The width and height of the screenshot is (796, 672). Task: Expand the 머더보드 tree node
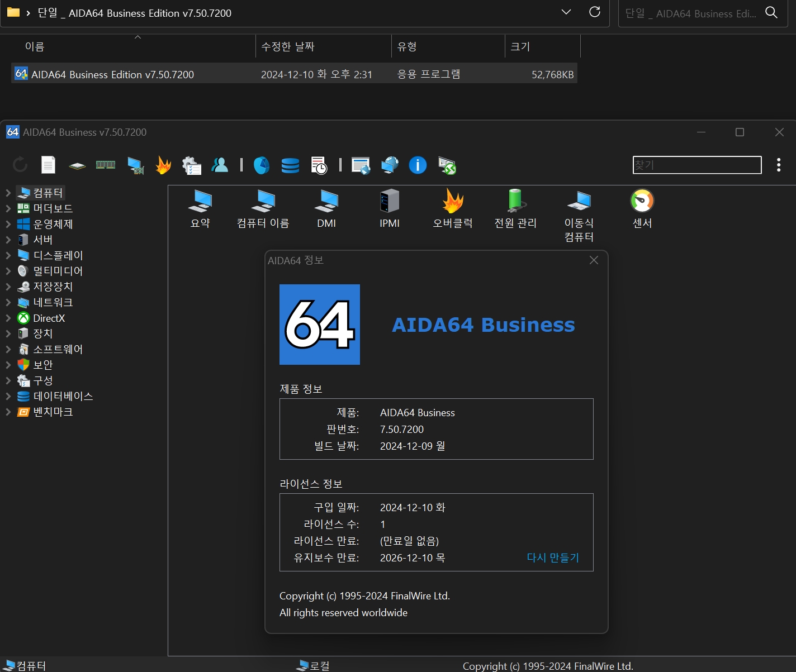tap(8, 208)
